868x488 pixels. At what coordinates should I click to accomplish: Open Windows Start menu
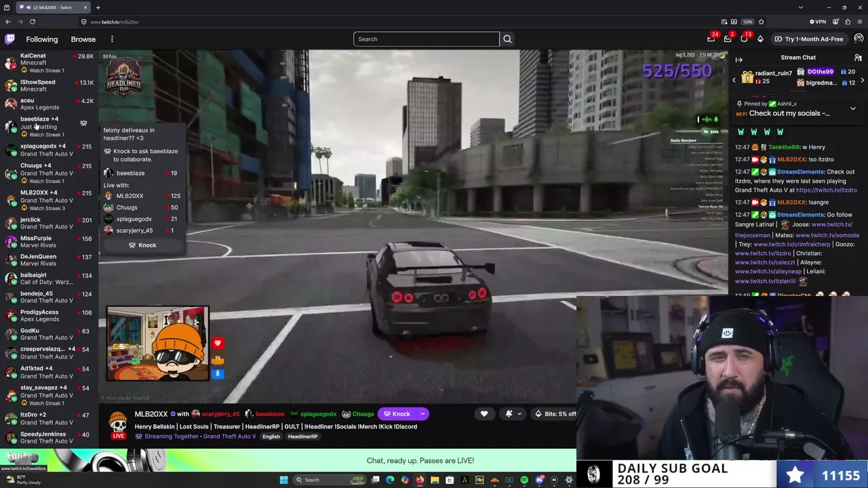click(x=283, y=480)
